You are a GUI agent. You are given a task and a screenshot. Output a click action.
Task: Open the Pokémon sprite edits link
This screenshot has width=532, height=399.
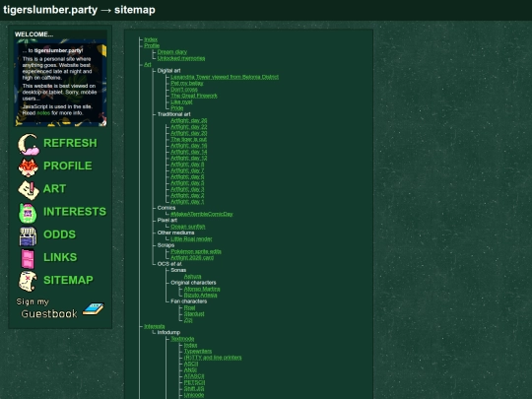[196, 251]
